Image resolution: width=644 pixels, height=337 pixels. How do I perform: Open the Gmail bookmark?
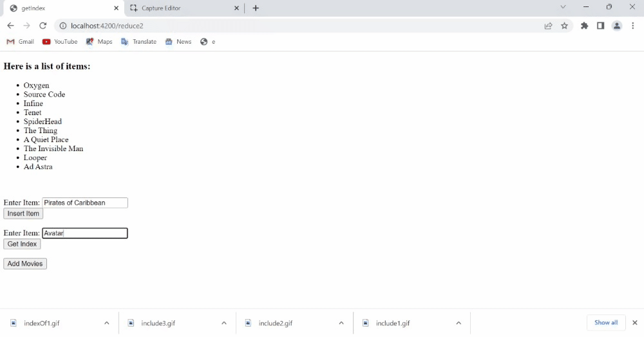pyautogui.click(x=21, y=42)
